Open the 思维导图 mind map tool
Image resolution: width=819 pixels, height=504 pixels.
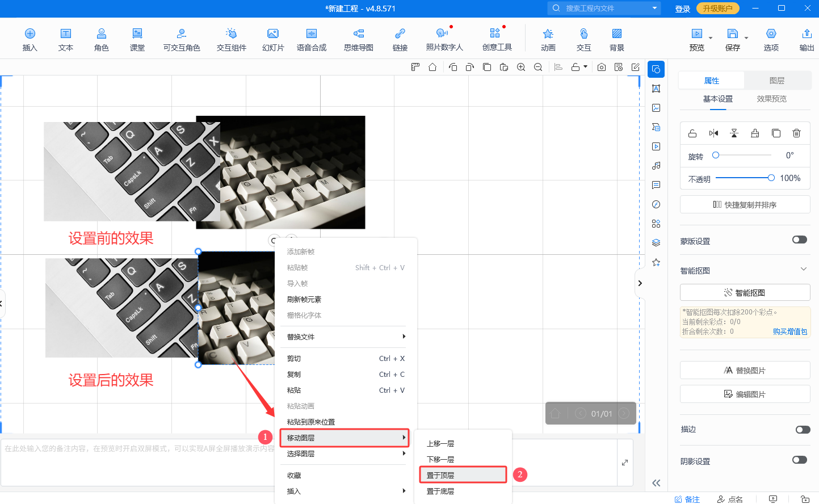click(x=358, y=39)
